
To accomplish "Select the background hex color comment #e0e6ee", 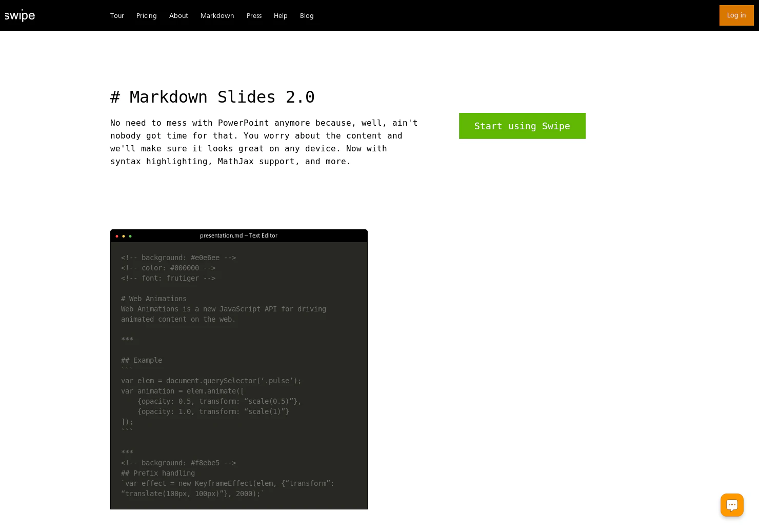I will (x=178, y=258).
